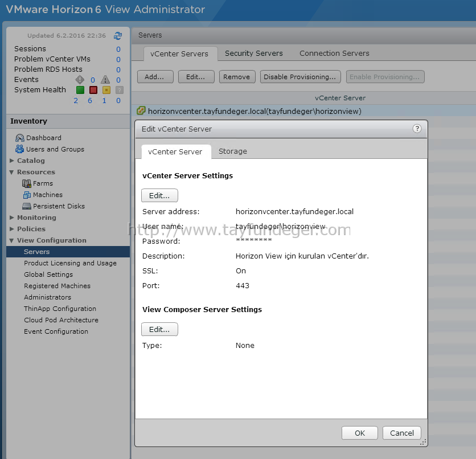Collapse the View Configuration tree node
The image size is (476, 459).
[11, 240]
